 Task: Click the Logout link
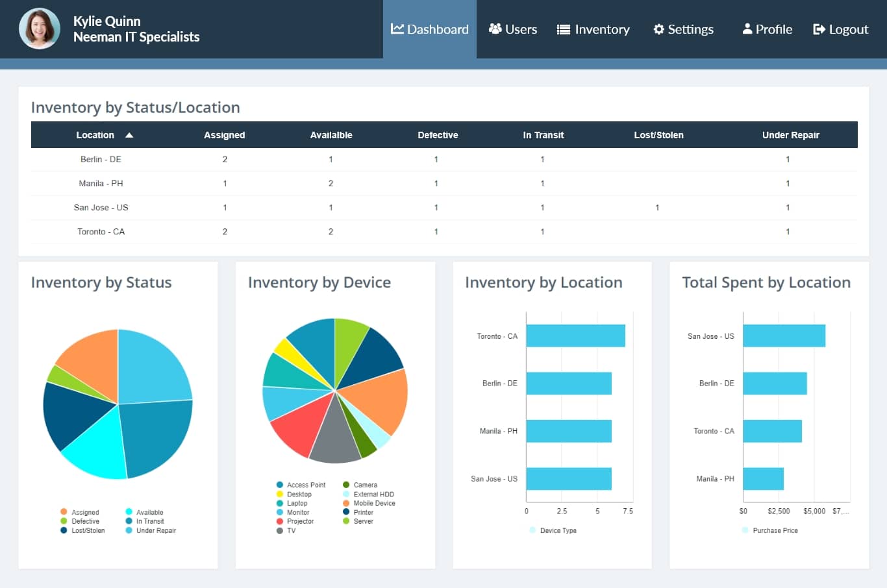click(x=841, y=29)
